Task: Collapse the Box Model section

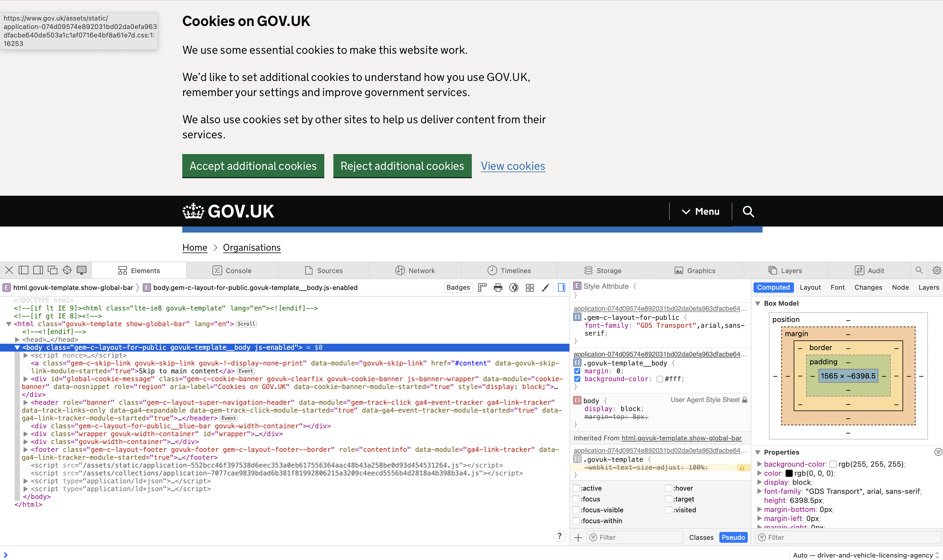Action: pyautogui.click(x=758, y=303)
